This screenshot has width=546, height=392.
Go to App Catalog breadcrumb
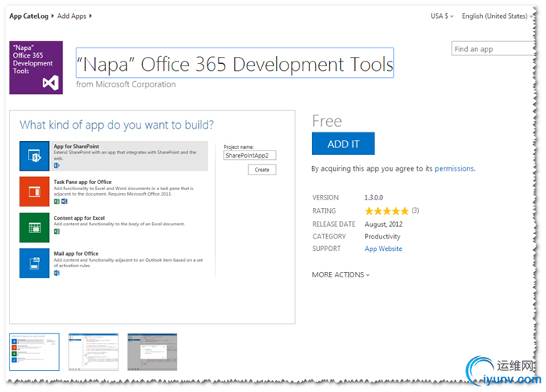point(31,16)
